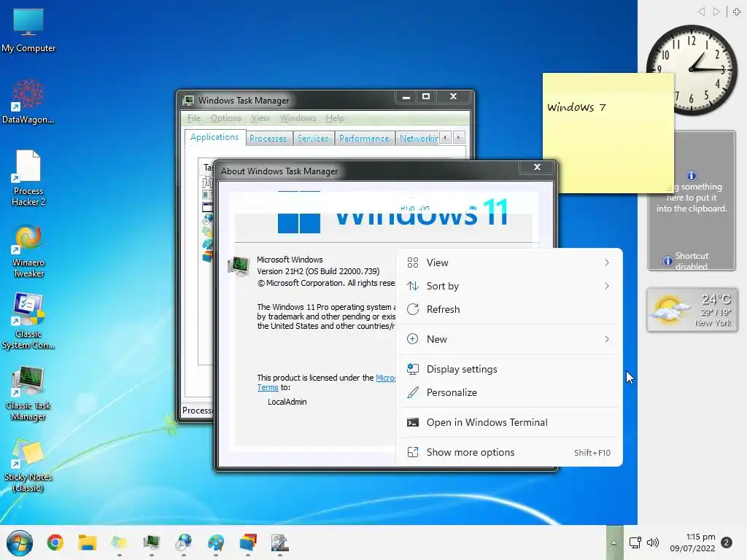The height and width of the screenshot is (560, 747).
Task: Open the globe-and-clock taskbar app
Action: click(183, 542)
